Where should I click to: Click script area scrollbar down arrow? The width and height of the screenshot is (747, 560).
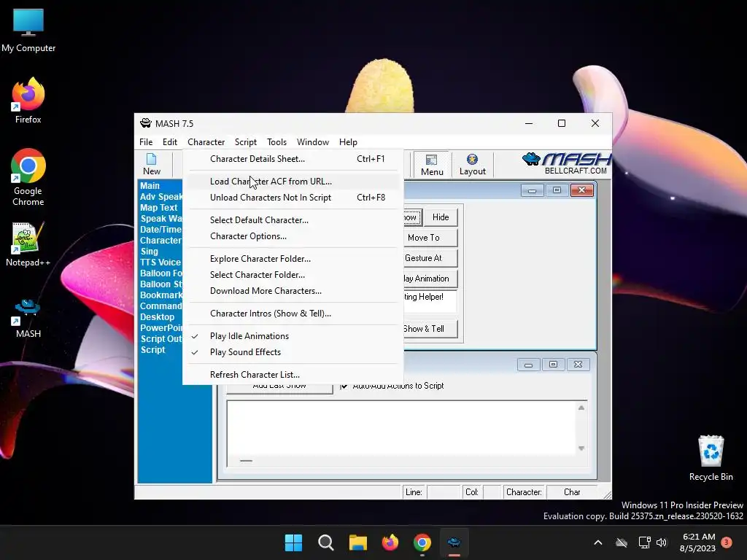[581, 448]
